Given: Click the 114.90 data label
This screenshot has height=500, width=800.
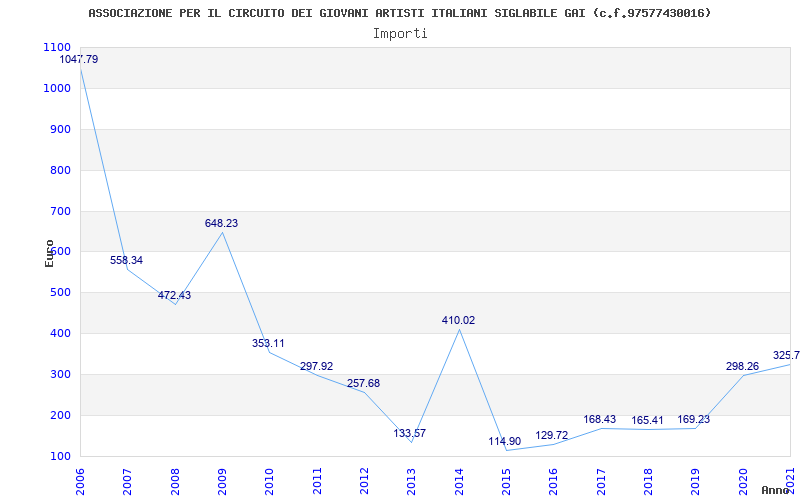Looking at the screenshot, I should pyautogui.click(x=505, y=441).
